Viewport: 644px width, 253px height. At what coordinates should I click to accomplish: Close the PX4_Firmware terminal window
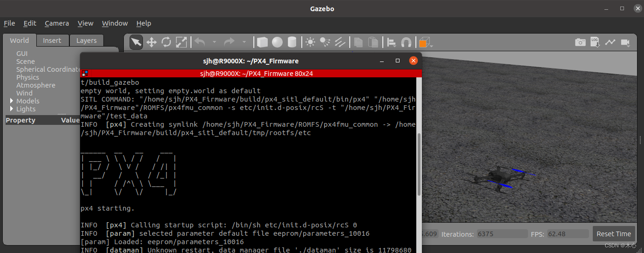click(x=413, y=61)
